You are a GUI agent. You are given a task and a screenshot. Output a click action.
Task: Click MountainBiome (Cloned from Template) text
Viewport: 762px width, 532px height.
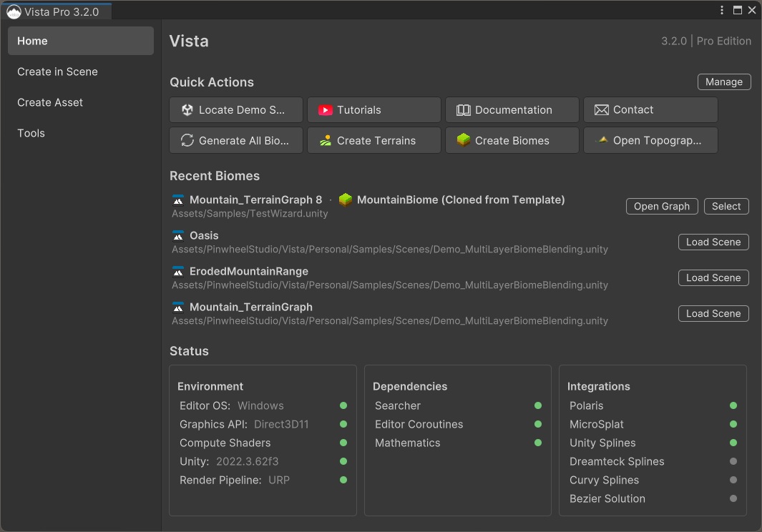[461, 199]
